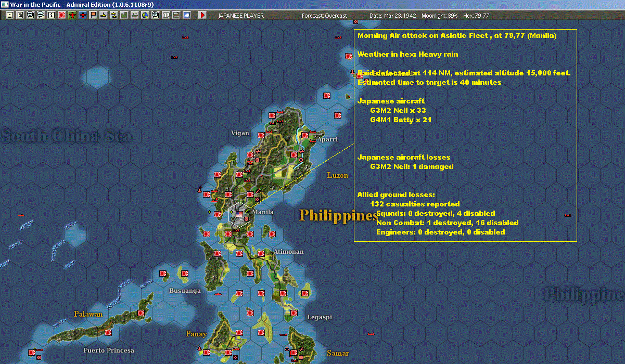Click the weather cloud toolbar icon
Screen dimensions: 625x364
(x=187, y=15)
